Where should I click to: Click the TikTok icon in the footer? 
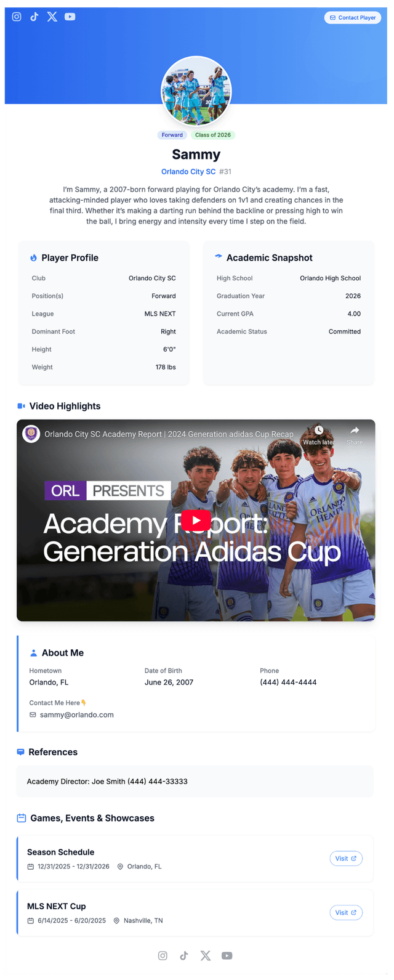(183, 955)
